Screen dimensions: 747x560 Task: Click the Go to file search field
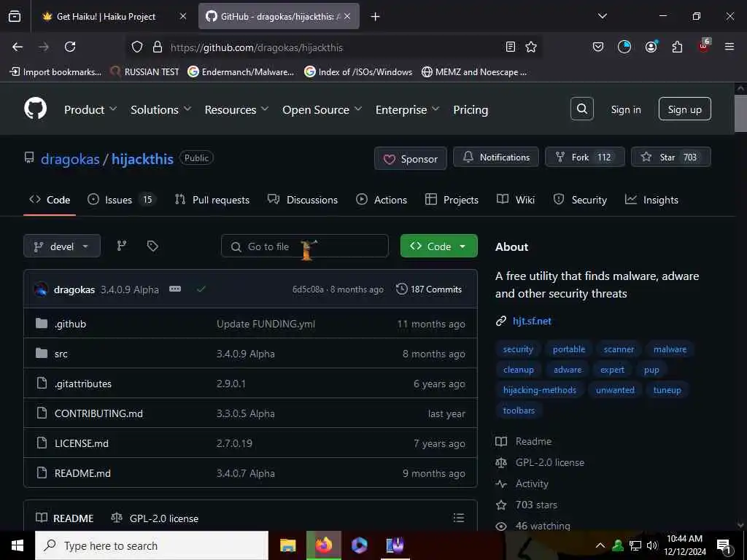(304, 246)
